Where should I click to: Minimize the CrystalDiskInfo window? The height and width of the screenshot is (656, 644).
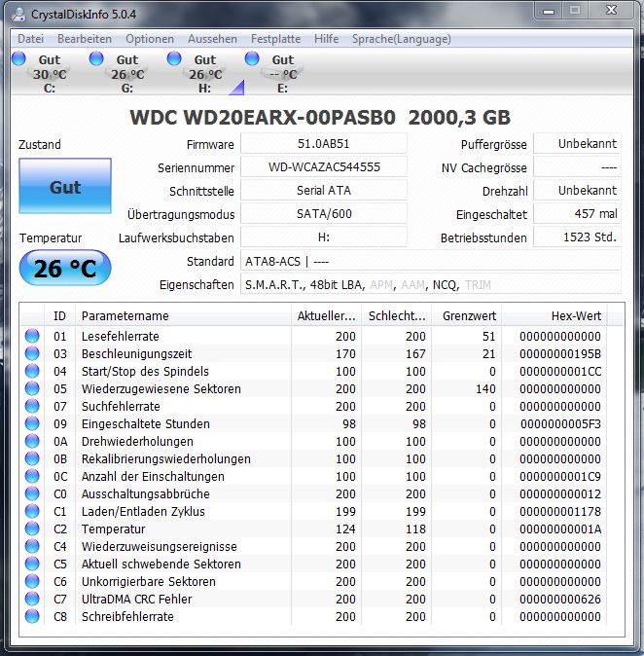click(549, 12)
